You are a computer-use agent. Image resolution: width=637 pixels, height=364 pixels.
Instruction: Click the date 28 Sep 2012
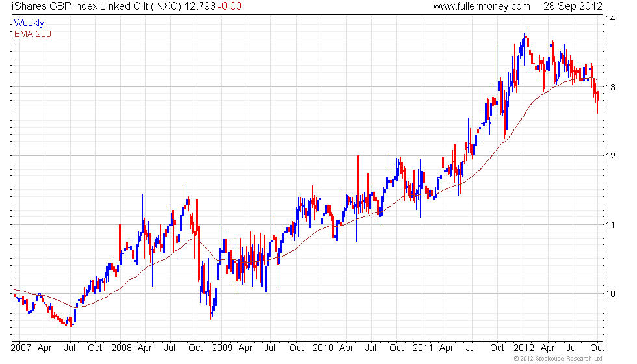573,6
